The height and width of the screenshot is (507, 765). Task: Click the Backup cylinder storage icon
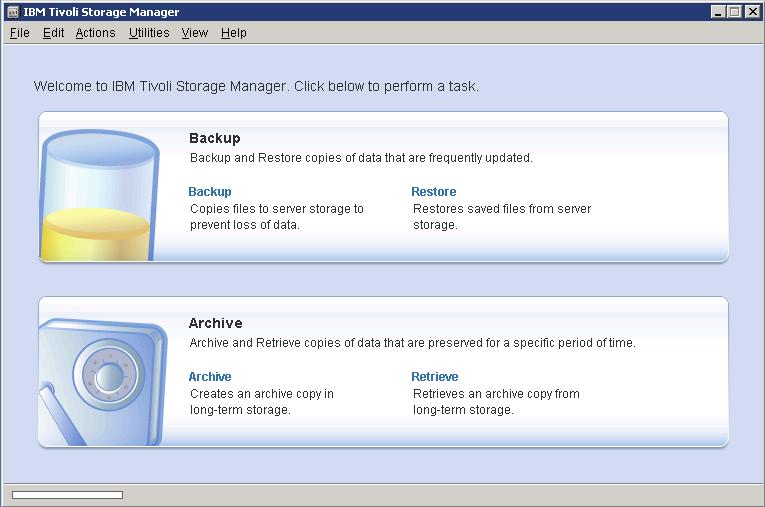100,195
